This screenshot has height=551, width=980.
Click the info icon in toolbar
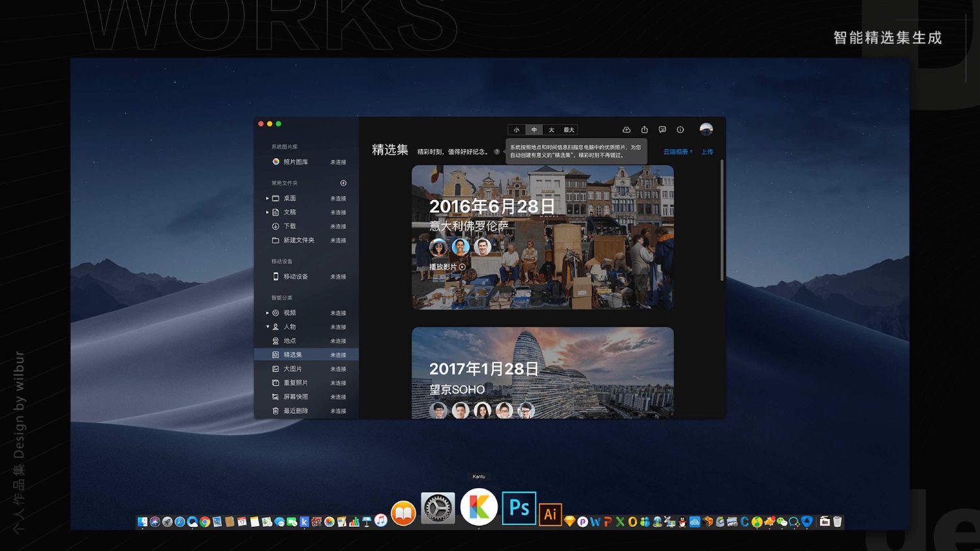click(x=680, y=130)
